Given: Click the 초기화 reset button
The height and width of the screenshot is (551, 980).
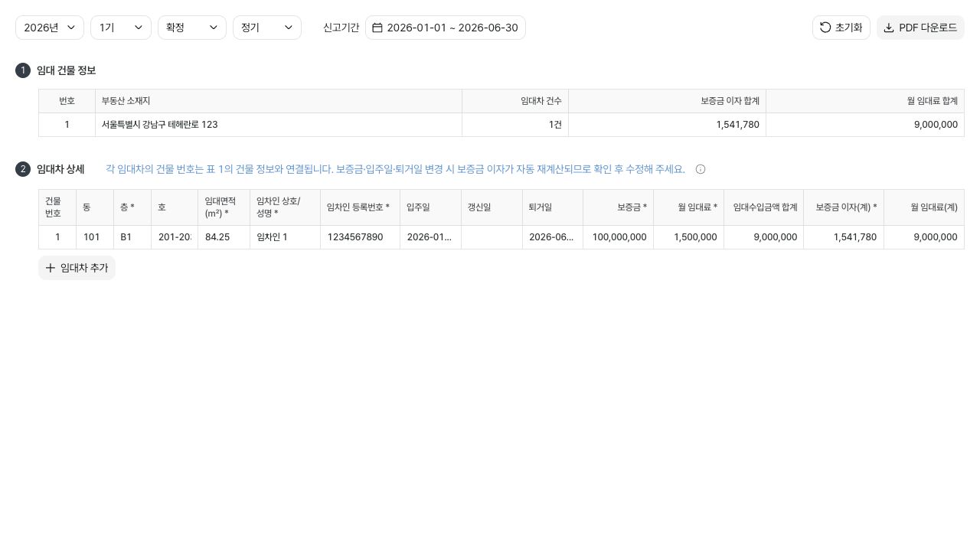Looking at the screenshot, I should [841, 28].
